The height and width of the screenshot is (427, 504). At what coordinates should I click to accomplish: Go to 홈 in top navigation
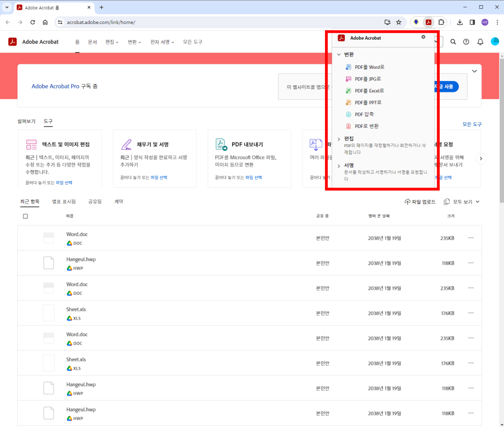point(77,42)
